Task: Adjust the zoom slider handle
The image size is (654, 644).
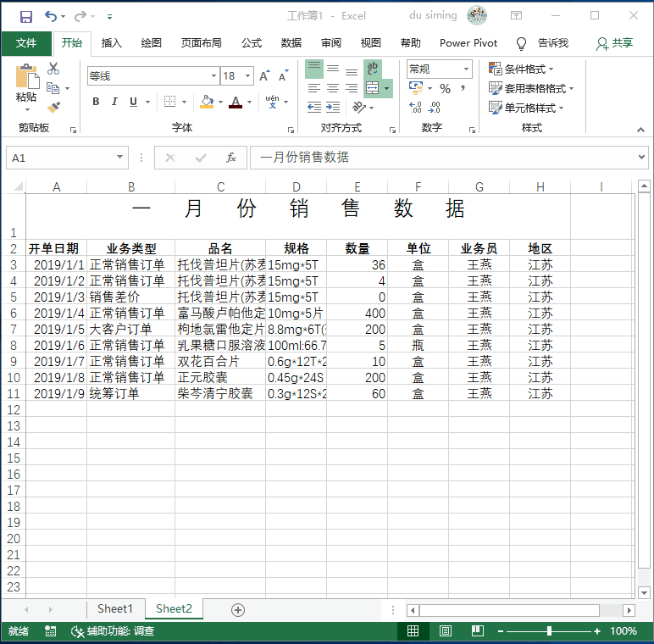Action: pyautogui.click(x=549, y=631)
